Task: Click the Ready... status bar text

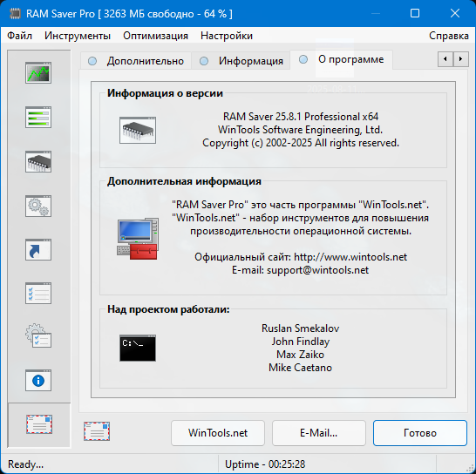Action: (25, 464)
